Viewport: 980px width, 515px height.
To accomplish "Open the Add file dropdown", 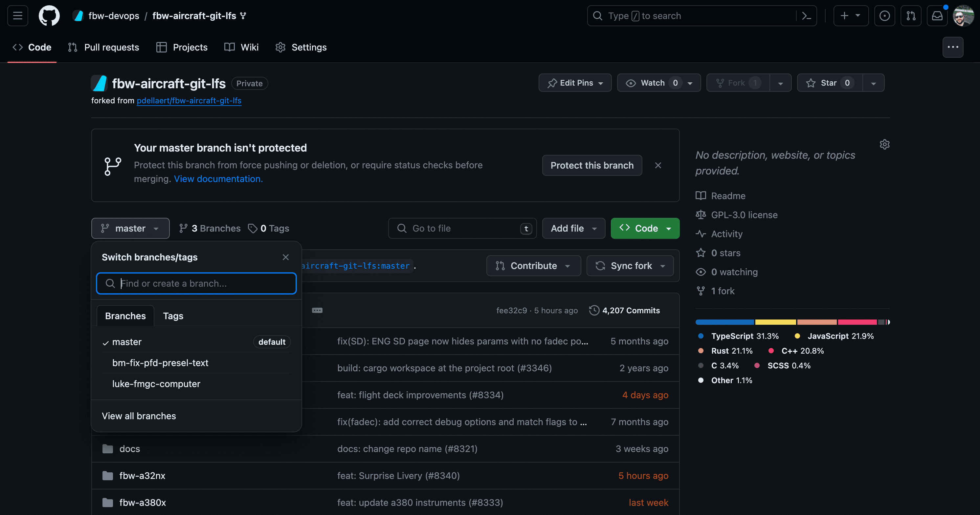I will [573, 228].
